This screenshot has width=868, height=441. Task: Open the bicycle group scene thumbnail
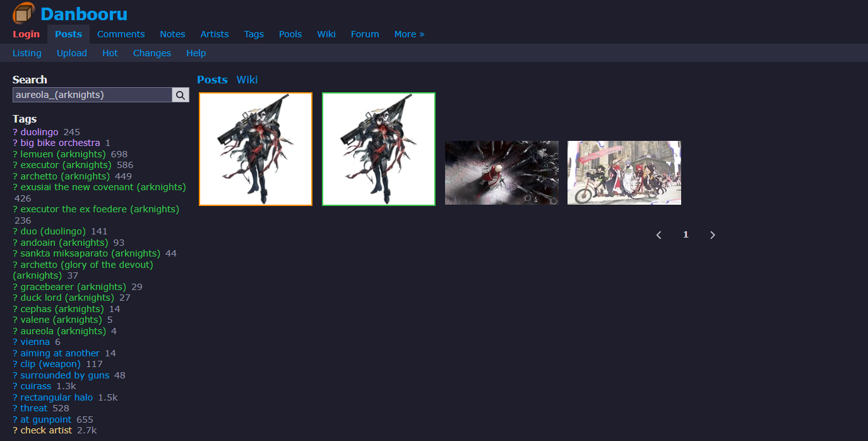pos(624,172)
